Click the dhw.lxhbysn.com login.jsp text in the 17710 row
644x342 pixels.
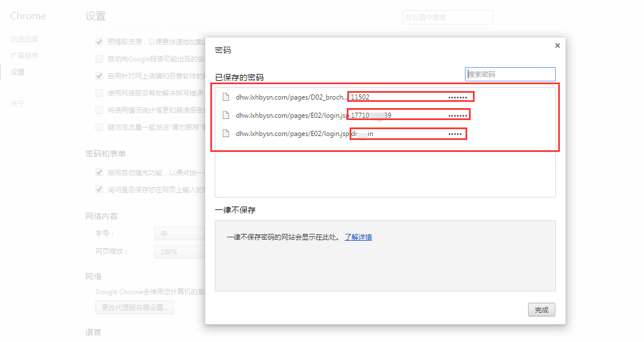click(292, 116)
